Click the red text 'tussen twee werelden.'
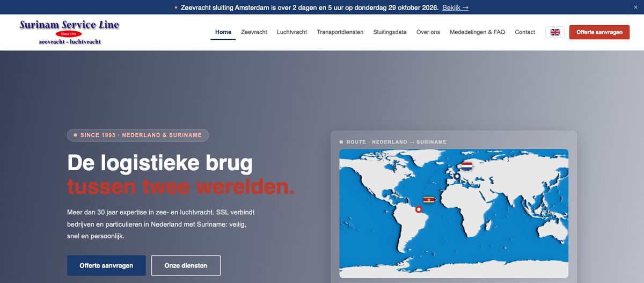 (181, 186)
